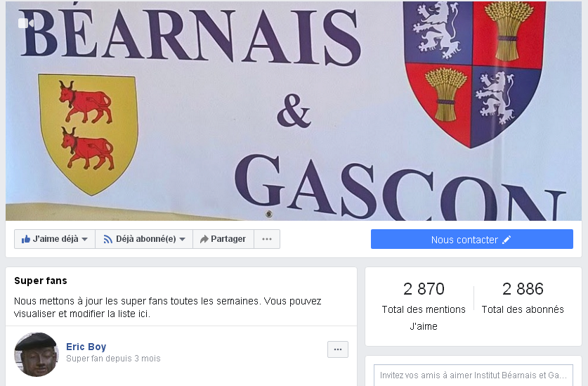This screenshot has width=588, height=386.
Task: Click the Béarnais & Gascon cover image
Action: [x=294, y=111]
